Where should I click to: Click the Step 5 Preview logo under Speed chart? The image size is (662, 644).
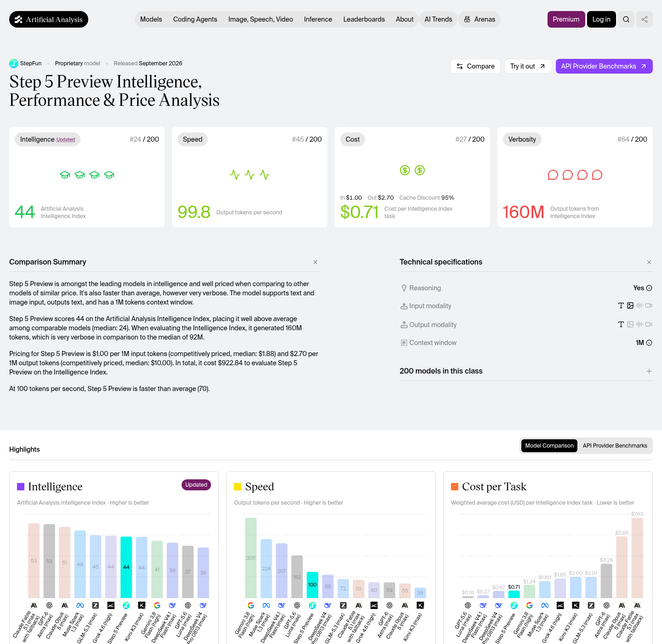click(x=313, y=605)
